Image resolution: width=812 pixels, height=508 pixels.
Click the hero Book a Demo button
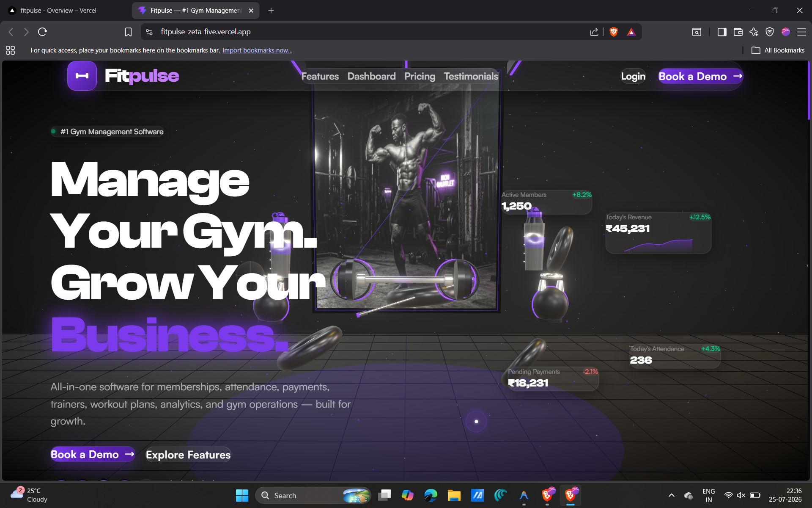[93, 454]
